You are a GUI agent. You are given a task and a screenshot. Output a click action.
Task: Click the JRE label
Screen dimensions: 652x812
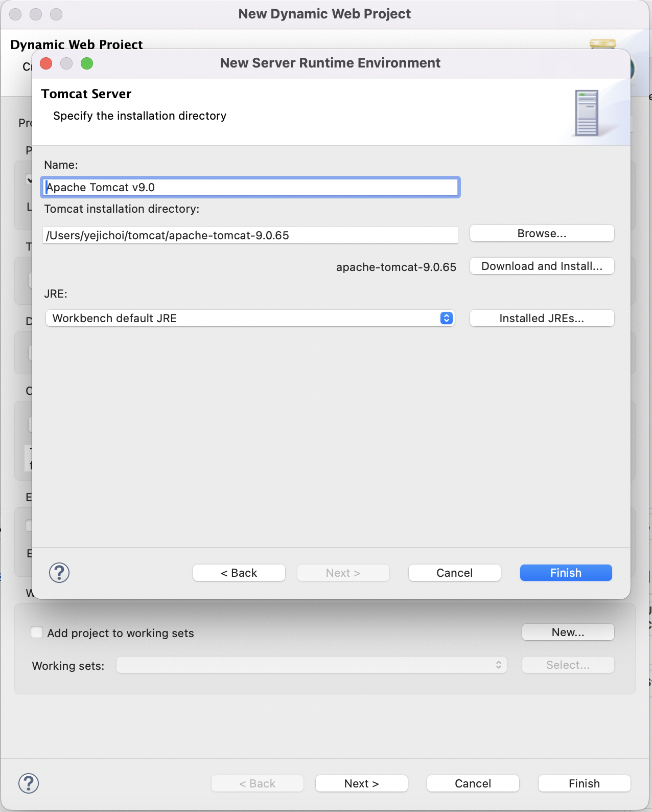point(56,294)
